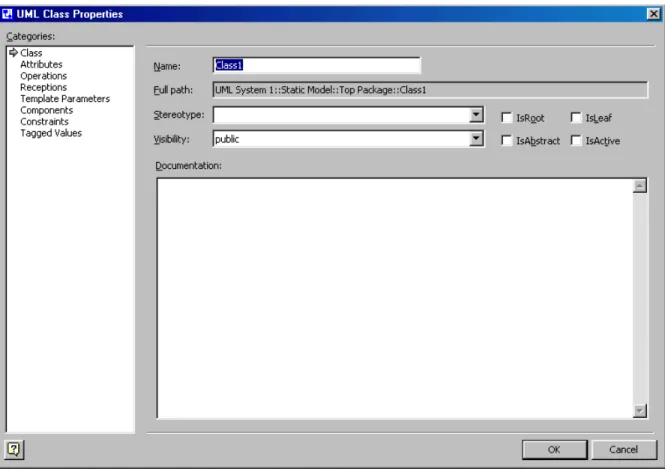This screenshot has height=469, width=665.
Task: Select the Components category
Action: (x=46, y=110)
